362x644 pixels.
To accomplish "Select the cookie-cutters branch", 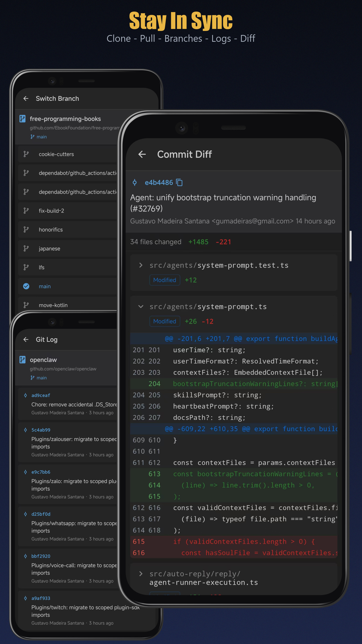I will tap(68, 154).
